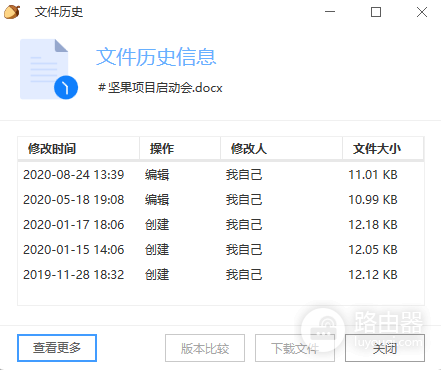This screenshot has height=370, width=441.
Task: Maximize the 文件历史 window
Action: pos(376,12)
